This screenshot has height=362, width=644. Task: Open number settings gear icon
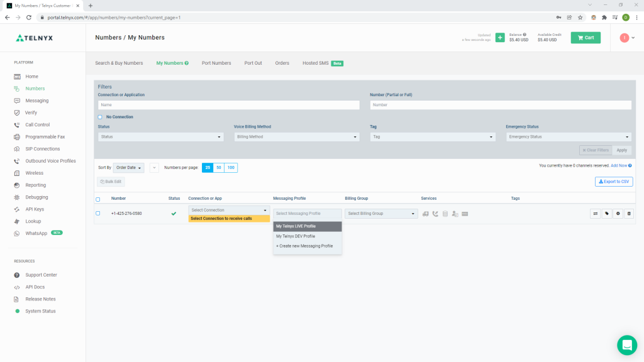[x=618, y=214]
